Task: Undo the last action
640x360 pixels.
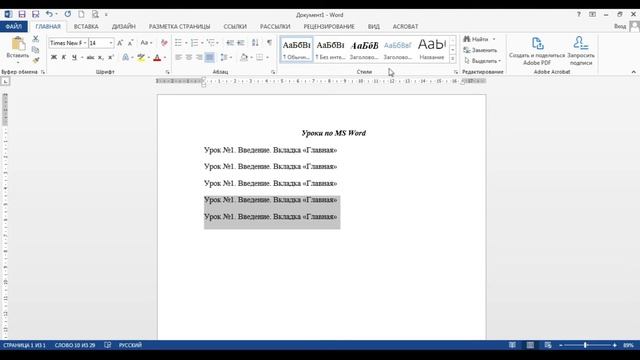Action: point(49,14)
